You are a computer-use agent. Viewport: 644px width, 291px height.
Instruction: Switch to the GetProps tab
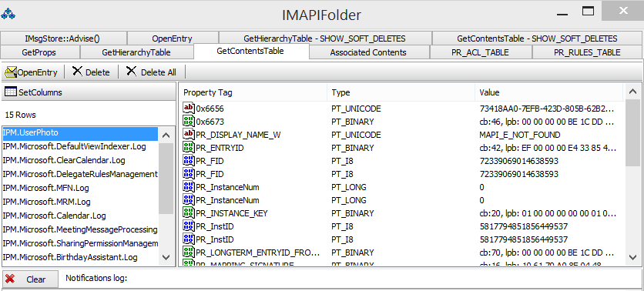(x=39, y=52)
